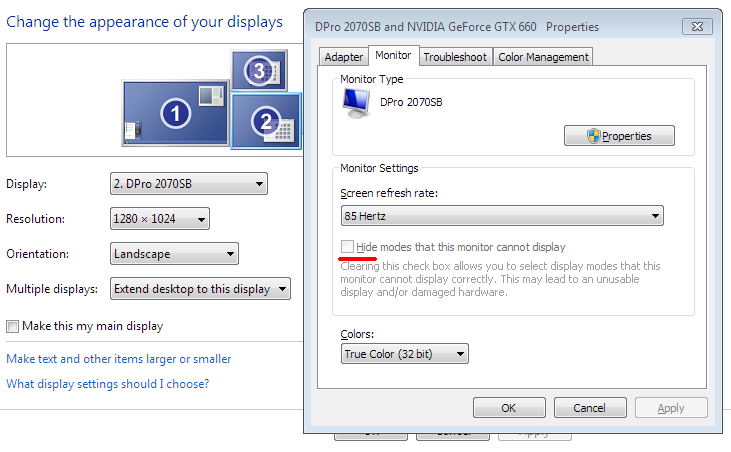The width and height of the screenshot is (731, 452).
Task: Switch to the Troubleshoot tab
Action: click(x=455, y=57)
